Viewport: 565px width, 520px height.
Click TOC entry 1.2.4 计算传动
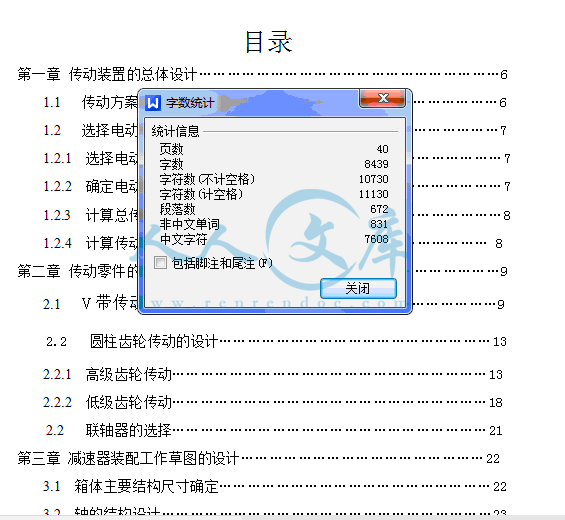[x=90, y=243]
